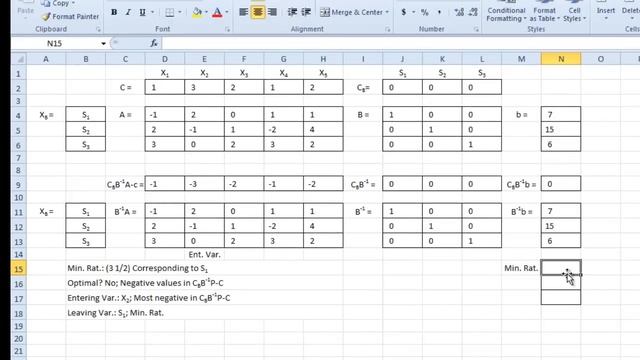
Task: Select row 9 header
Action: tap(19, 185)
